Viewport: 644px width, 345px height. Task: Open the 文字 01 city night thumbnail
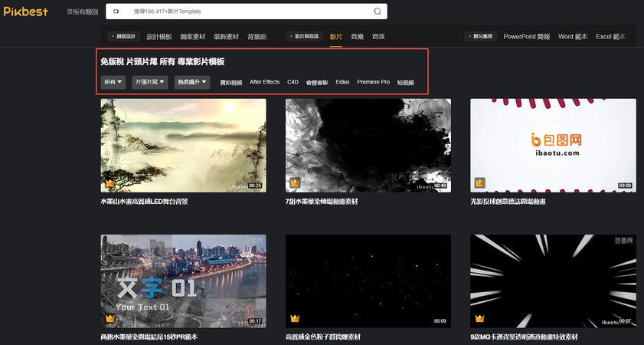click(x=183, y=281)
